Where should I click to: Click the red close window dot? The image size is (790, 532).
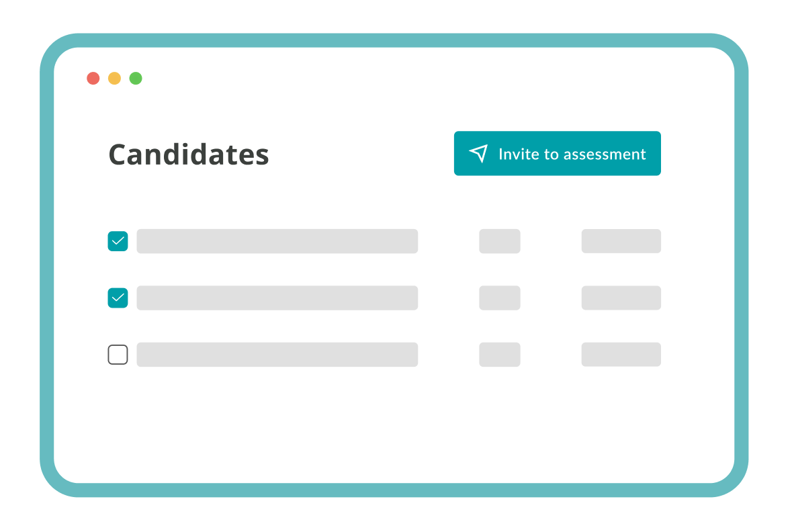pyautogui.click(x=93, y=78)
